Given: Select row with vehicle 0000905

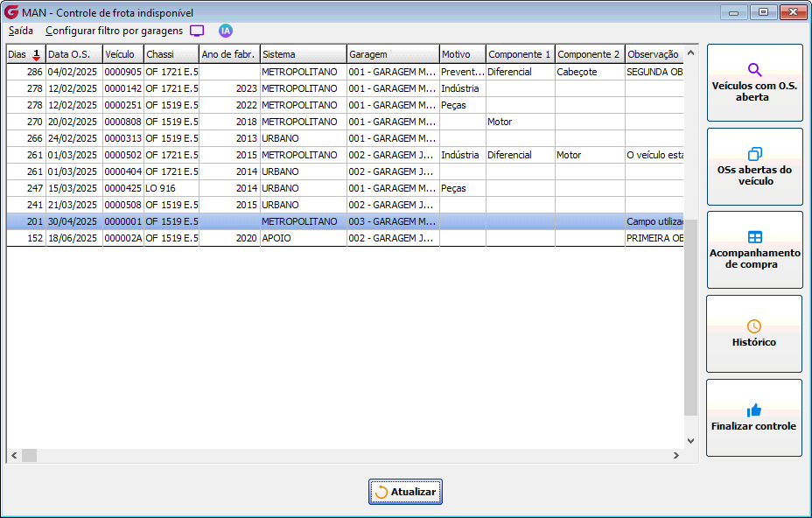Looking at the screenshot, I should [x=345, y=72].
